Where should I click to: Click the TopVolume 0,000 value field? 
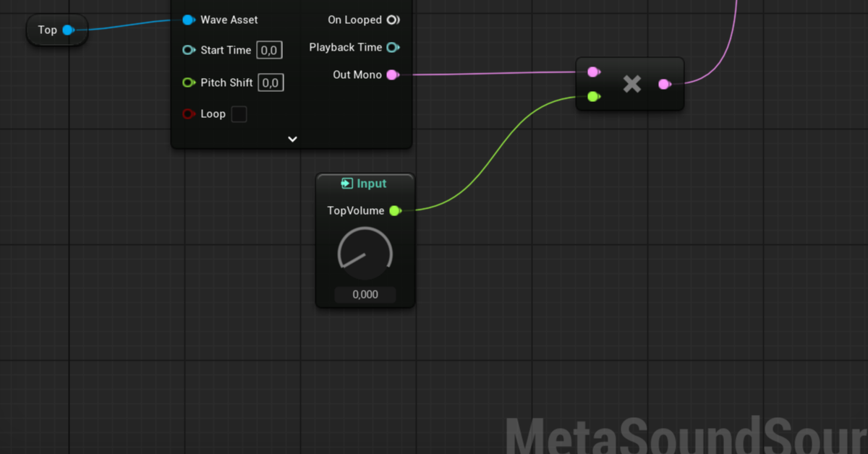[365, 294]
